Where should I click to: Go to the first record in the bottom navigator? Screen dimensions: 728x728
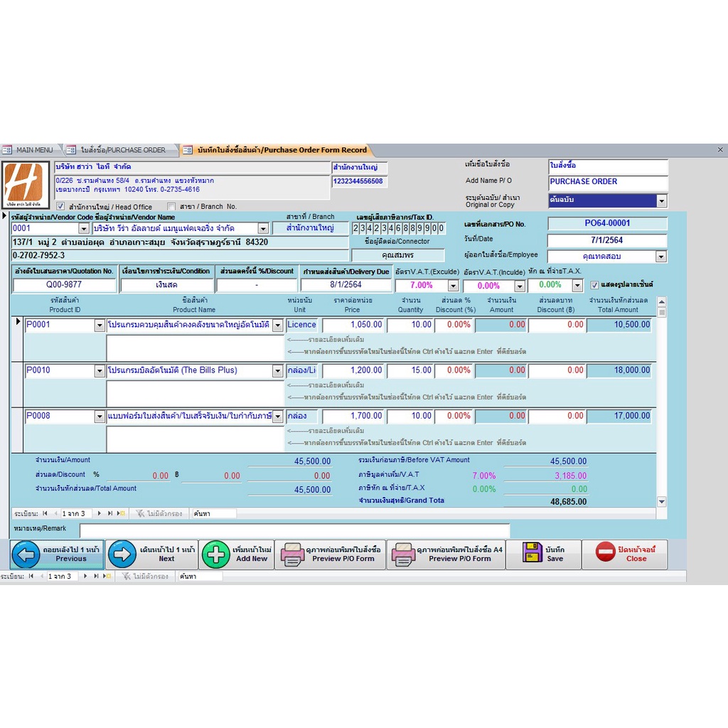coord(31,576)
